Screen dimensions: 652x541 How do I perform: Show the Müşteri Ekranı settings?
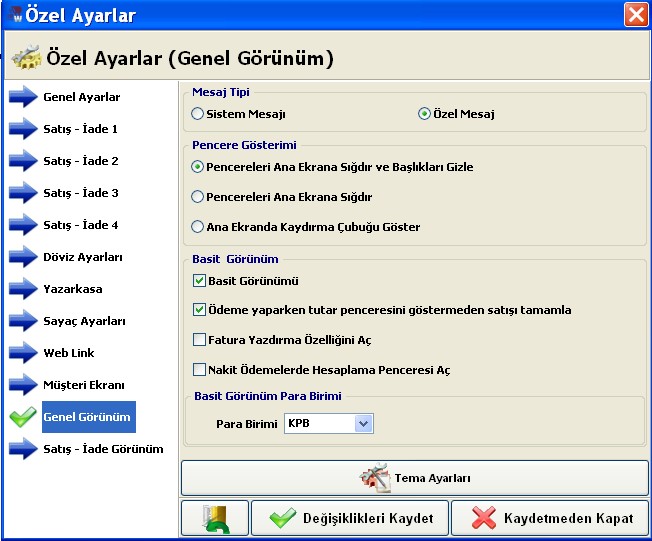point(84,385)
